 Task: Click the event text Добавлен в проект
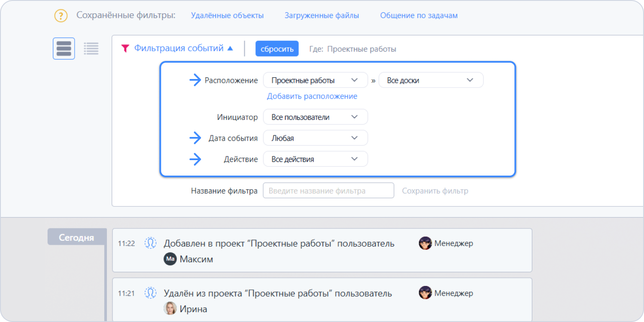[x=279, y=243]
